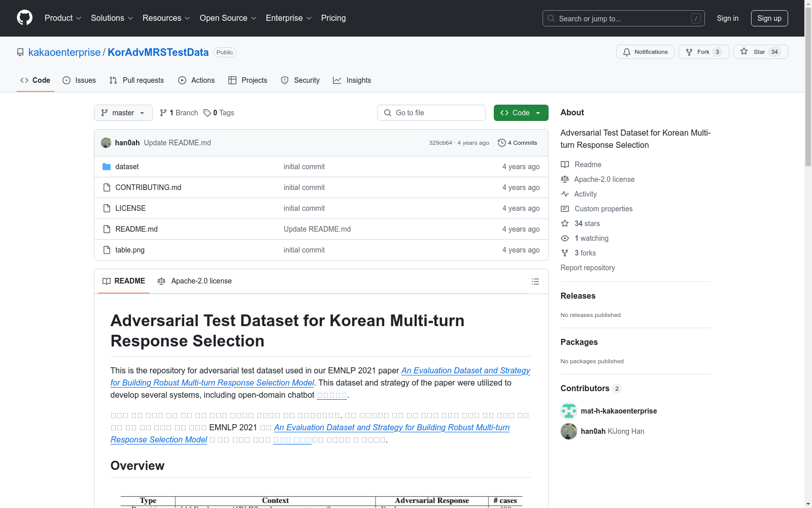Click the Custom properties icon
The width and height of the screenshot is (812, 508).
[565, 209]
